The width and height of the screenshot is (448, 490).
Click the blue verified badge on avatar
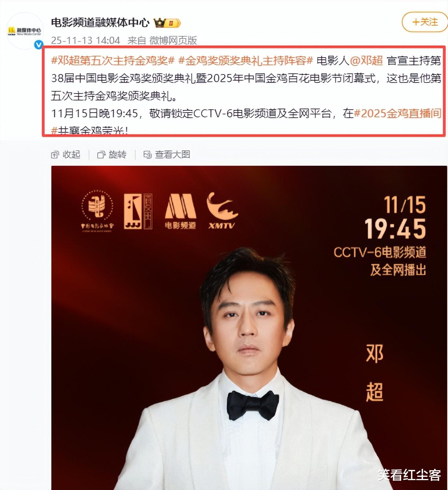tap(38, 45)
